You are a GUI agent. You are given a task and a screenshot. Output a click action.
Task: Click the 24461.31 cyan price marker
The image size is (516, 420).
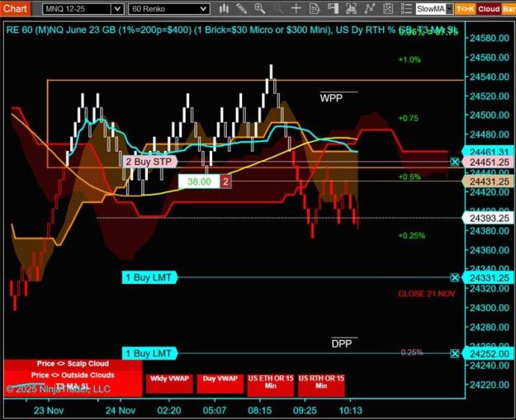[489, 152]
